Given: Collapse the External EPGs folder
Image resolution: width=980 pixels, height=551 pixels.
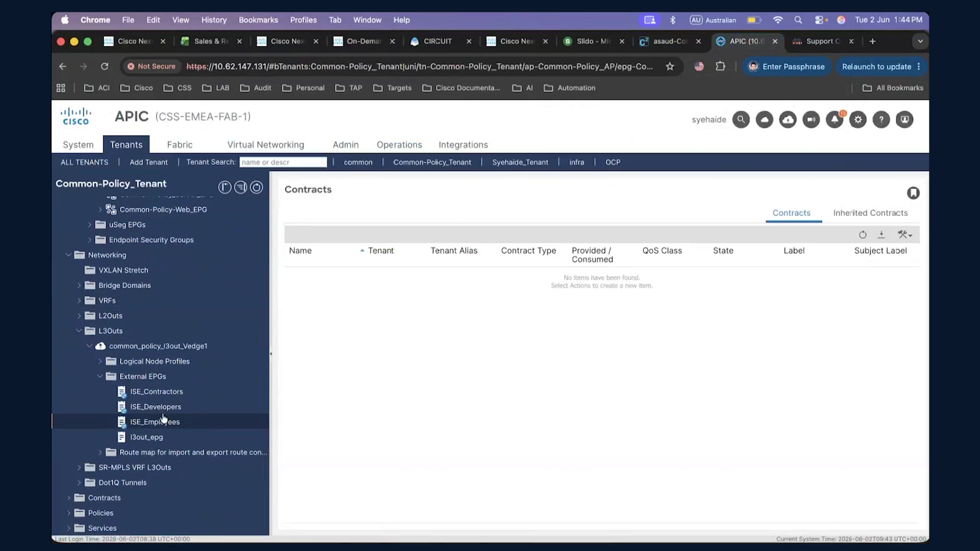Looking at the screenshot, I should [100, 377].
